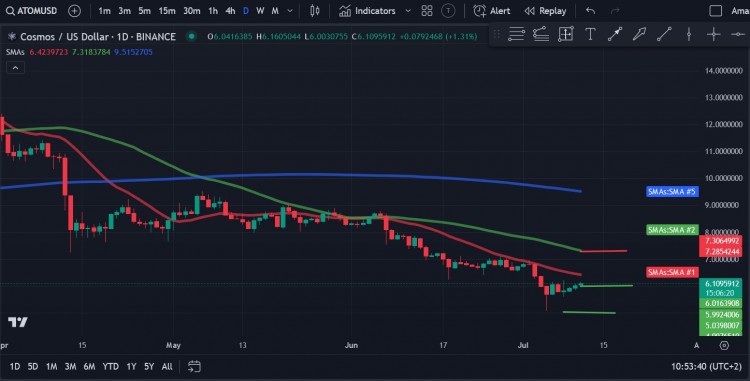The image size is (750, 381).
Task: Select the Vertical Line tool
Action: pos(689,34)
